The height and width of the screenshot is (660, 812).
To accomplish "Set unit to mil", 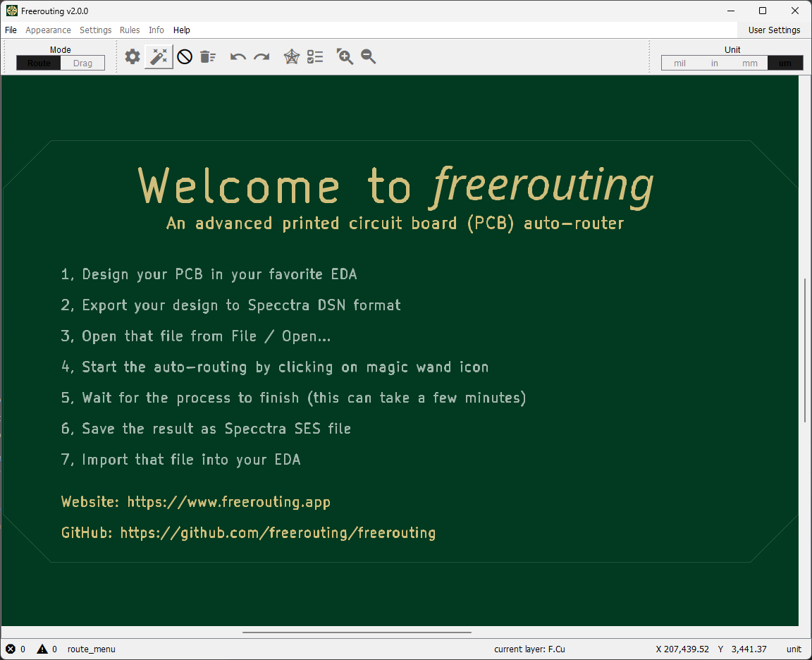I will tap(680, 63).
